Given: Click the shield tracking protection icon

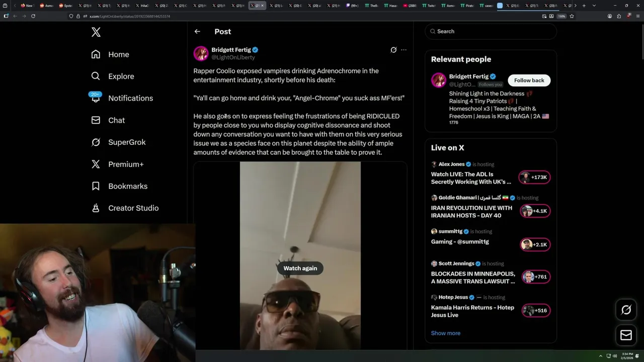Looking at the screenshot, I should pos(71,16).
